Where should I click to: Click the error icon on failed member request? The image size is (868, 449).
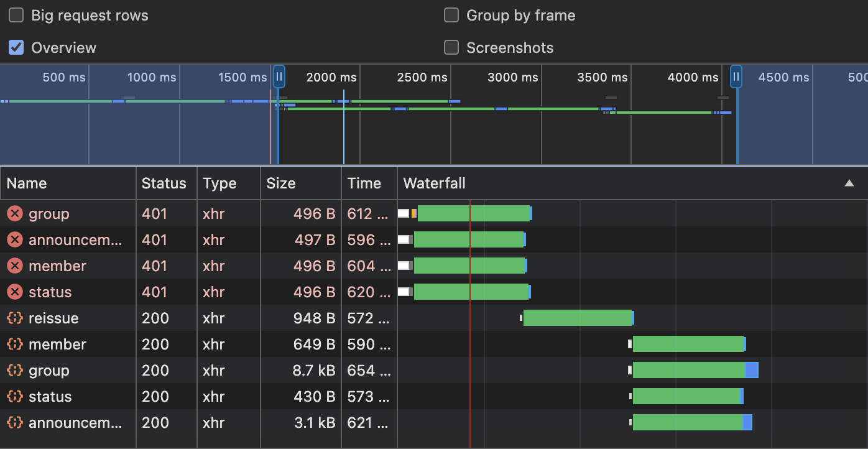pyautogui.click(x=15, y=266)
